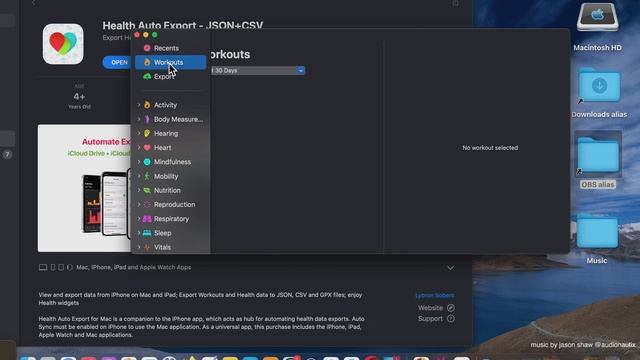This screenshot has height=360, width=640.
Task: Expand the Reproduction category
Action: (139, 204)
